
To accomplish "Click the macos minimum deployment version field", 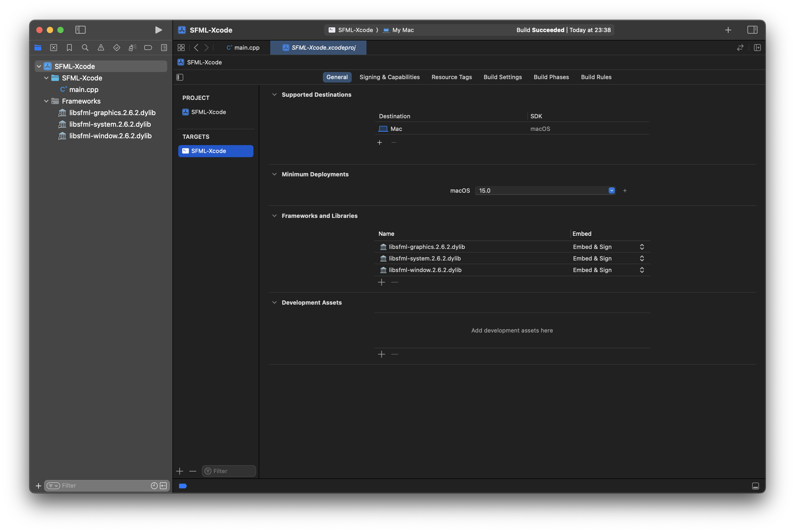I will pyautogui.click(x=542, y=190).
